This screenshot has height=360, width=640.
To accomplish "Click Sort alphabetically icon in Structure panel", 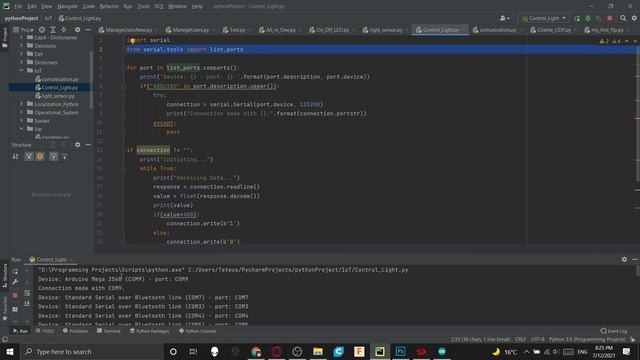I will coord(16,156).
